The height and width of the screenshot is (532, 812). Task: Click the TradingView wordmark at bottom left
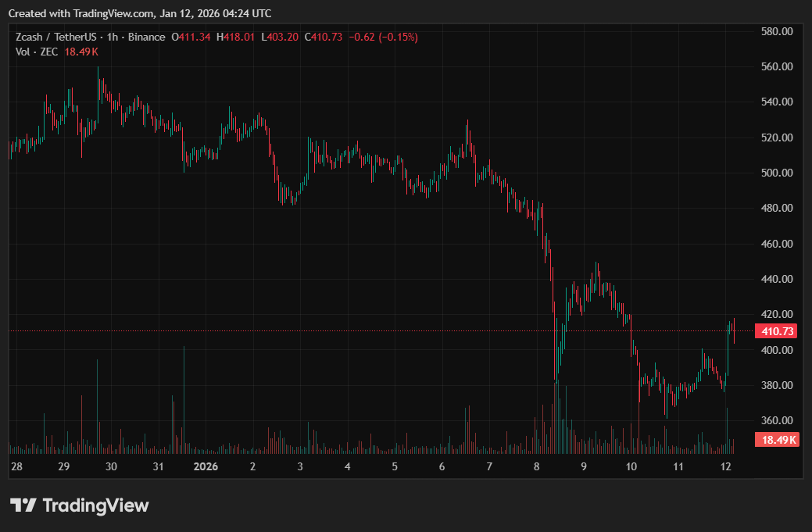(95, 505)
